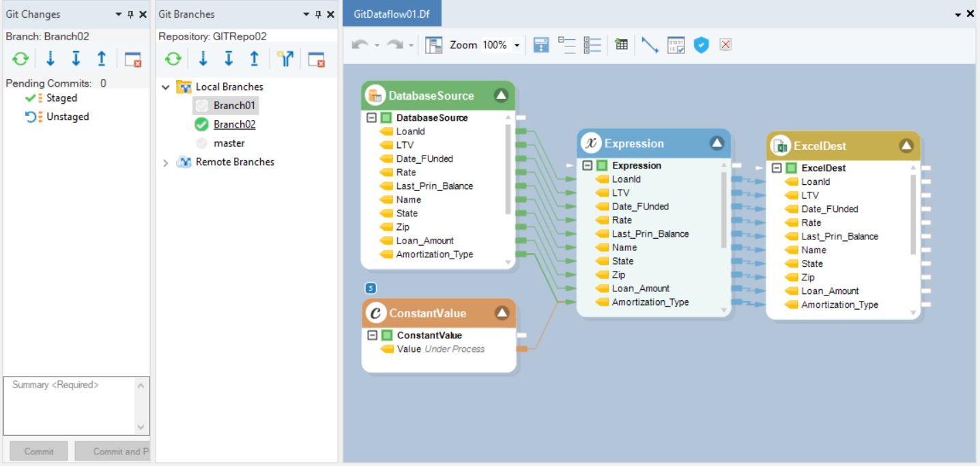Click the green-plus table icon in toolbar
980x466 pixels.
(x=621, y=45)
